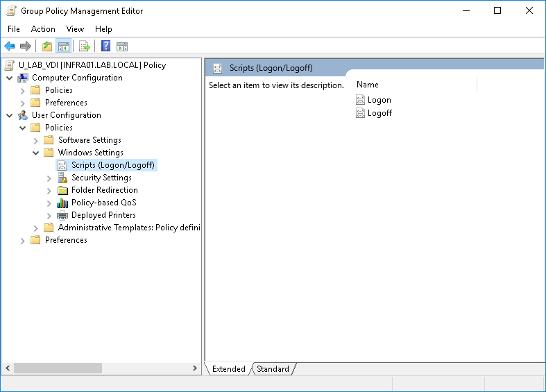The height and width of the screenshot is (392, 546).
Task: Click the Up One Level folder icon
Action: pyautogui.click(x=46, y=46)
